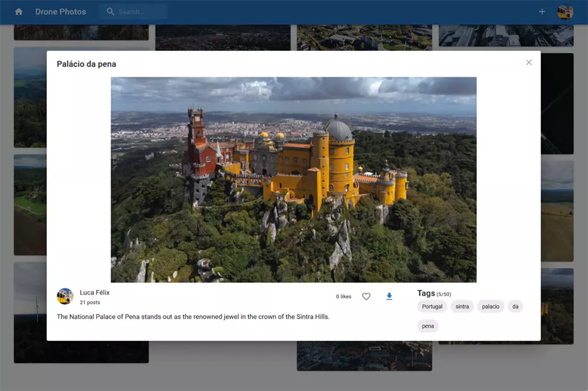The width and height of the screenshot is (588, 391).
Task: Click the da tag chip
Action: (515, 306)
